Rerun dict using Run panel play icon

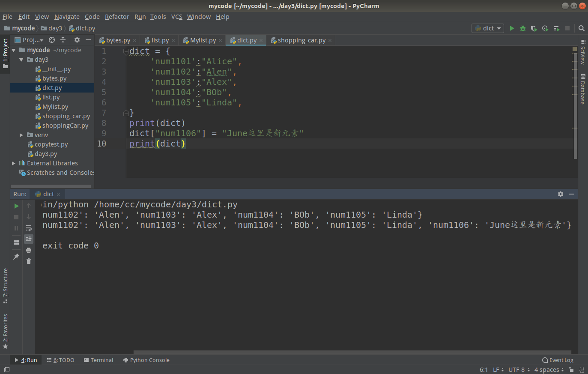pos(16,206)
